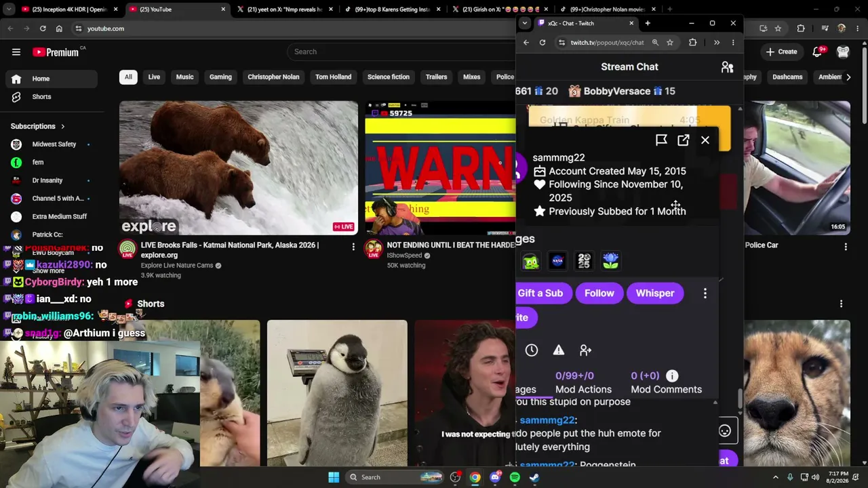This screenshot has height=488, width=868.
Task: Click the user arrow mod icon
Action: [586, 350]
